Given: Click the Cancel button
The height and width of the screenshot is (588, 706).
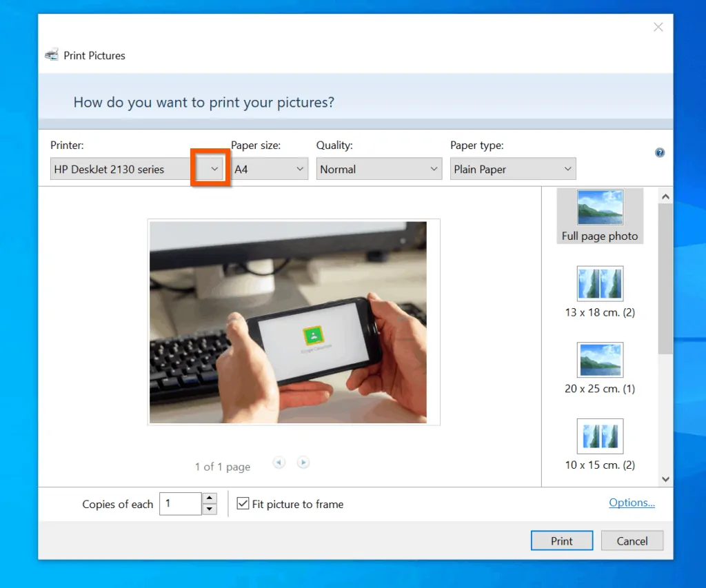Looking at the screenshot, I should click(x=632, y=541).
